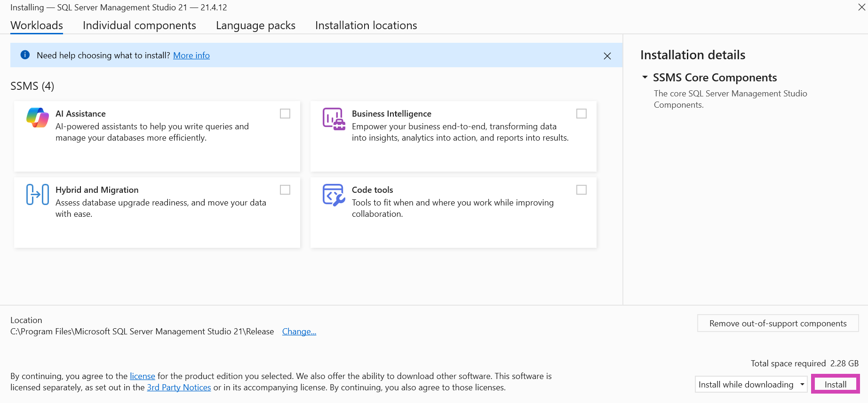Enable the AI Assistance workload checkbox

[x=285, y=114]
